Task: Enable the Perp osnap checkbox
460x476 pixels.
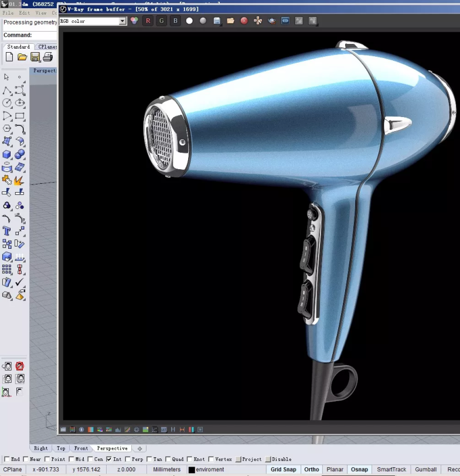Action: pyautogui.click(x=128, y=459)
